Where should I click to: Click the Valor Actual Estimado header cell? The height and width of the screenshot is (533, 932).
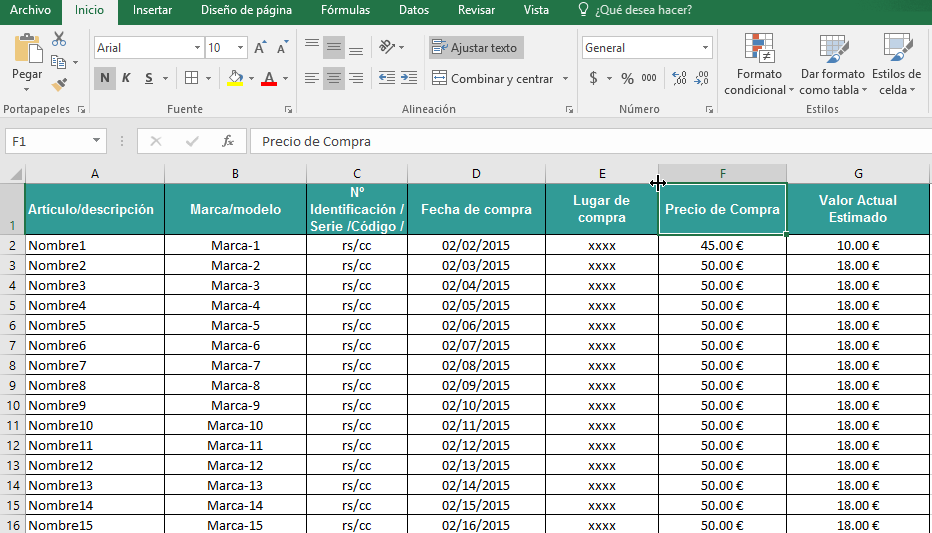click(858, 209)
